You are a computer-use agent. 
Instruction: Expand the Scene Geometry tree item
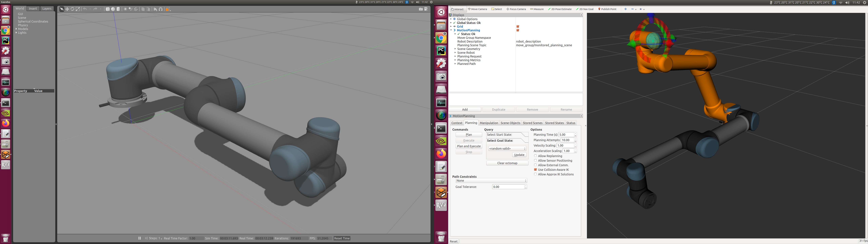coord(455,49)
